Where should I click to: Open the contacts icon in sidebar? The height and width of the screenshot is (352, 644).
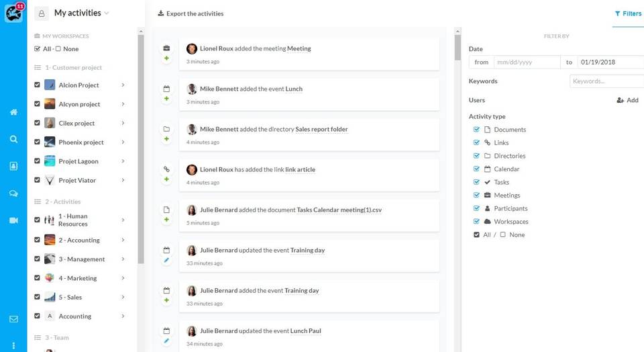(13, 166)
